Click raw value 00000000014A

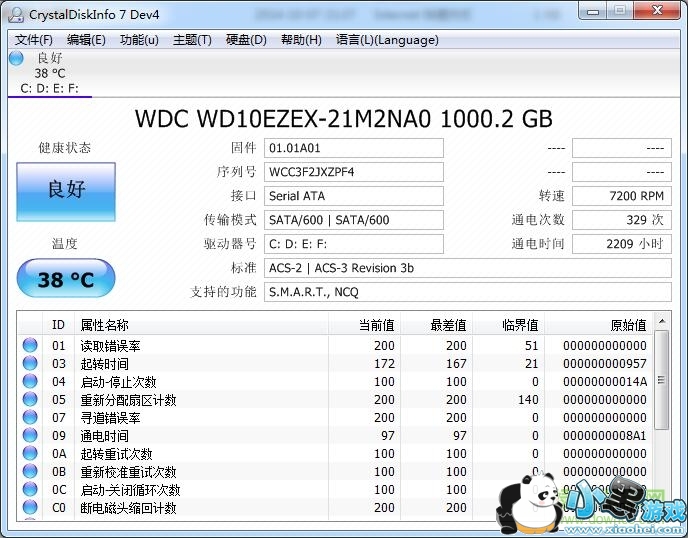click(605, 381)
